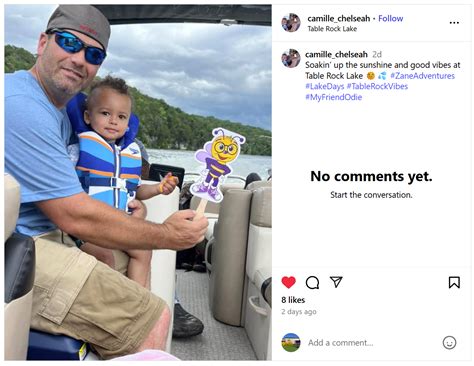Open the #TableRockVibes hashtag
474x366 pixels.
(x=377, y=86)
